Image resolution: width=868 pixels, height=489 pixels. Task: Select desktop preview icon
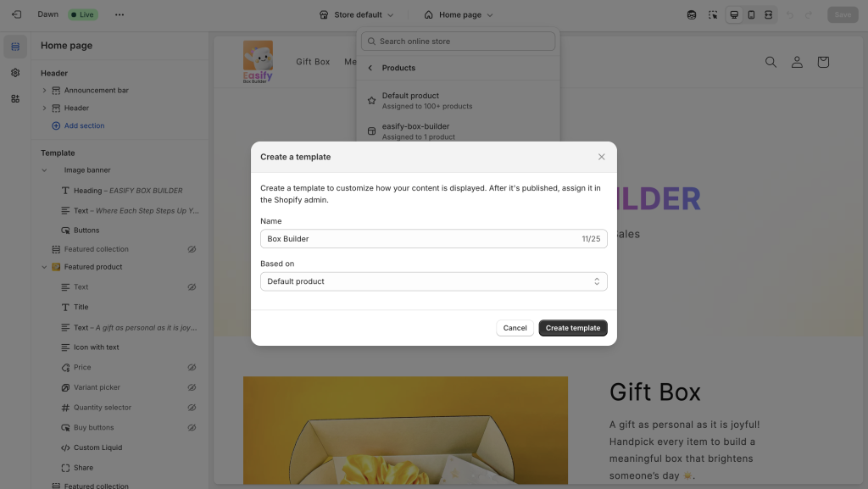[x=734, y=15]
